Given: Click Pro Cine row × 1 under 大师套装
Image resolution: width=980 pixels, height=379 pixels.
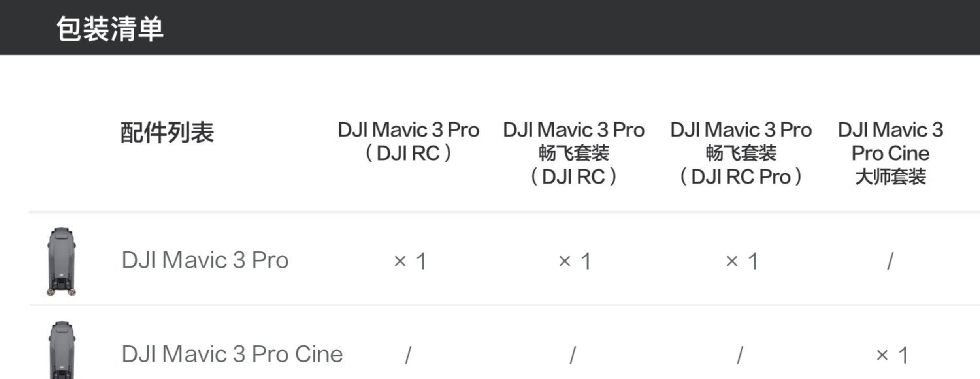Looking at the screenshot, I should point(892,355).
